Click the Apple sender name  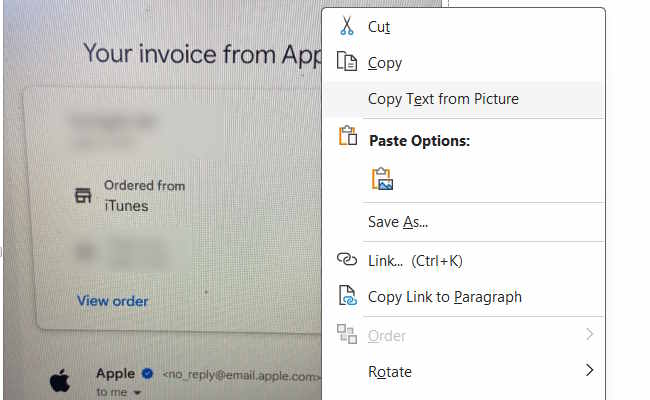(116, 374)
